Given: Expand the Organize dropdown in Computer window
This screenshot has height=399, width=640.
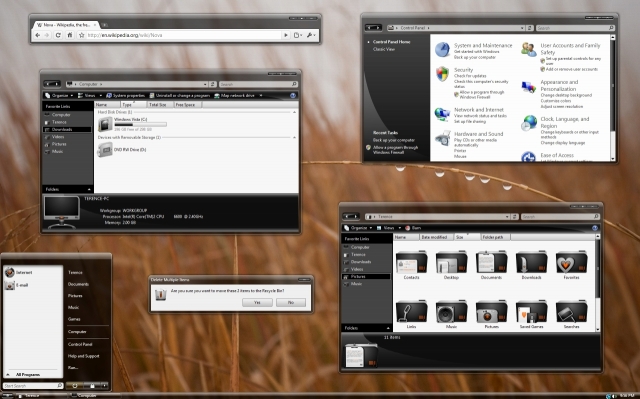Looking at the screenshot, I should coord(60,95).
